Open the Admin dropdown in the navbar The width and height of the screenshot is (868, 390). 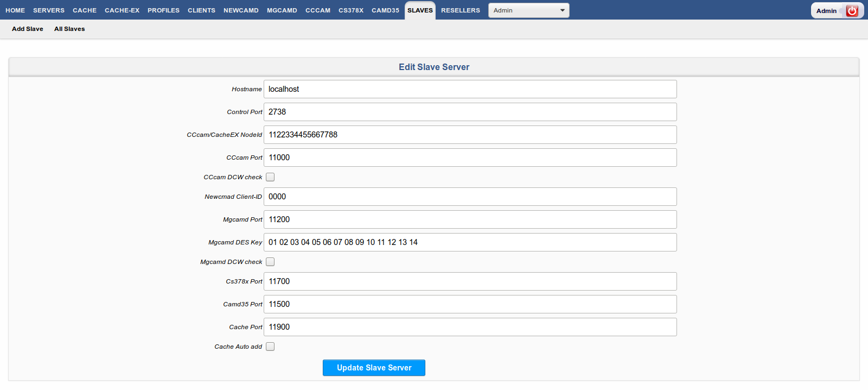pos(529,10)
